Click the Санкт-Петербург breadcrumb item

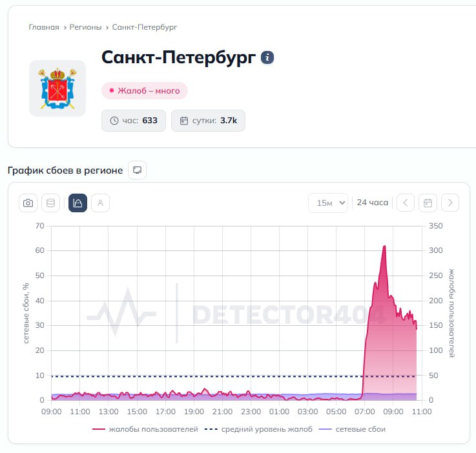145,27
